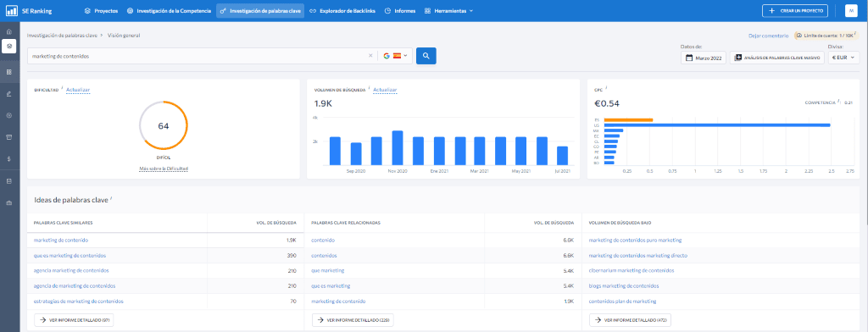
Task: Open the home icon in left sidebar
Action: (x=8, y=31)
